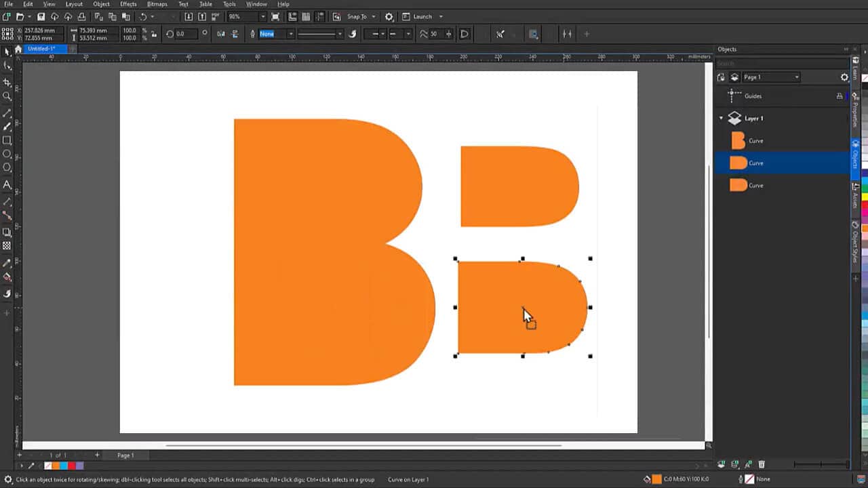Open the outline width dropdown showing None
Screen dimensions: 868x488
point(291,34)
